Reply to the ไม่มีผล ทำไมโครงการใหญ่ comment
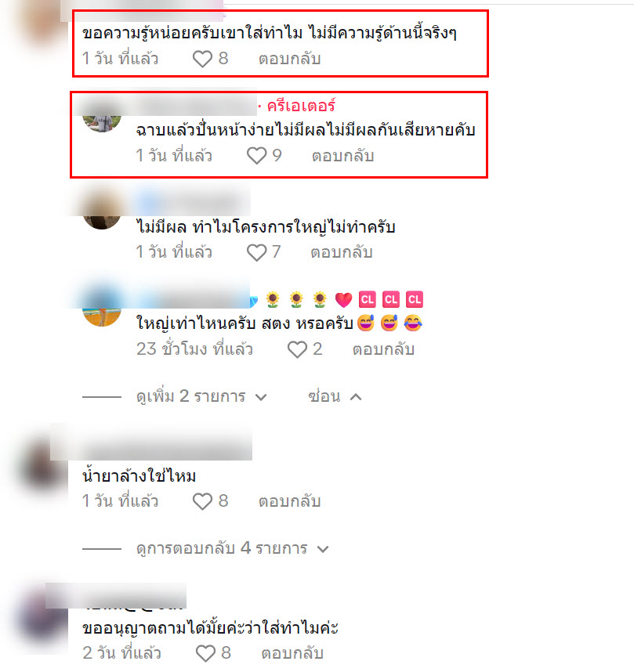This screenshot has width=634, height=672. tap(342, 252)
